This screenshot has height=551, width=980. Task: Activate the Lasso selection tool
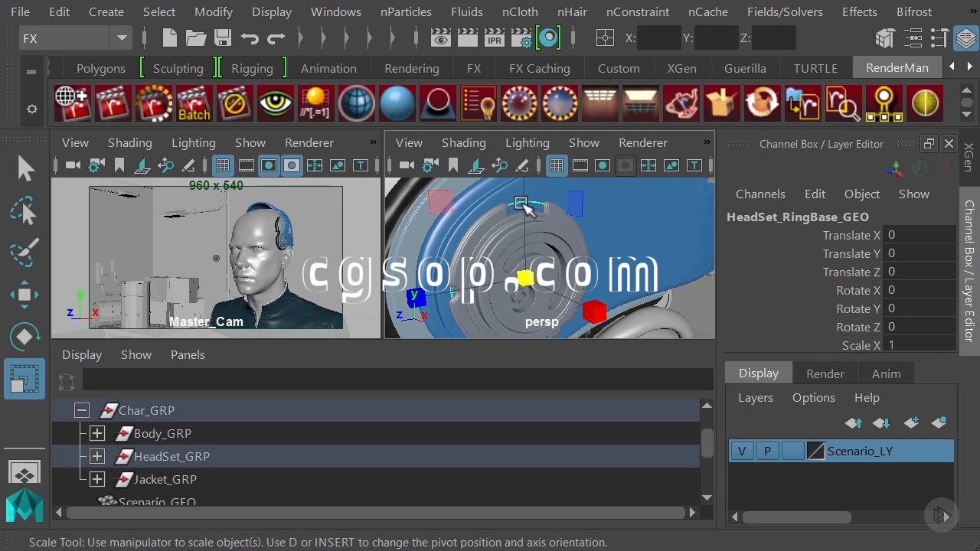[24, 210]
